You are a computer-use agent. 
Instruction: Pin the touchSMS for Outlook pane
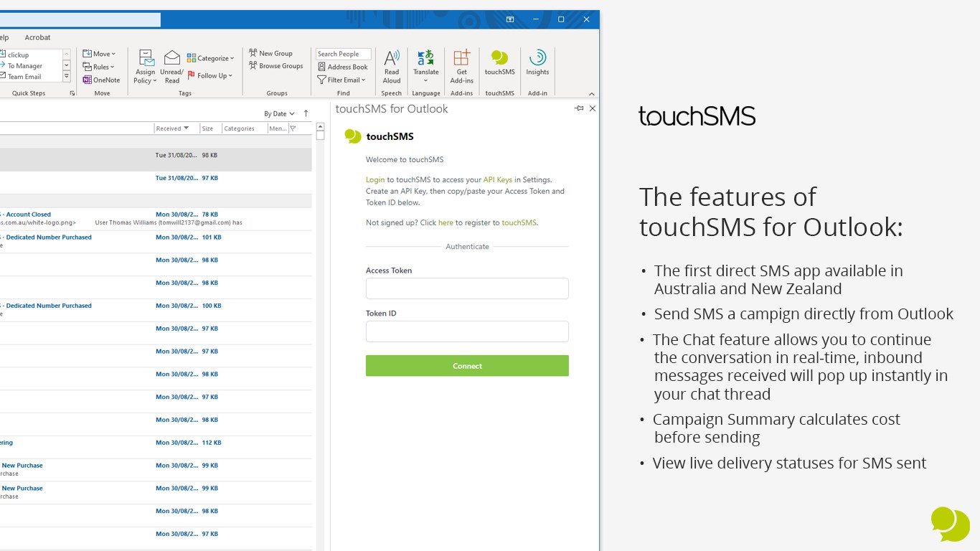click(x=579, y=108)
